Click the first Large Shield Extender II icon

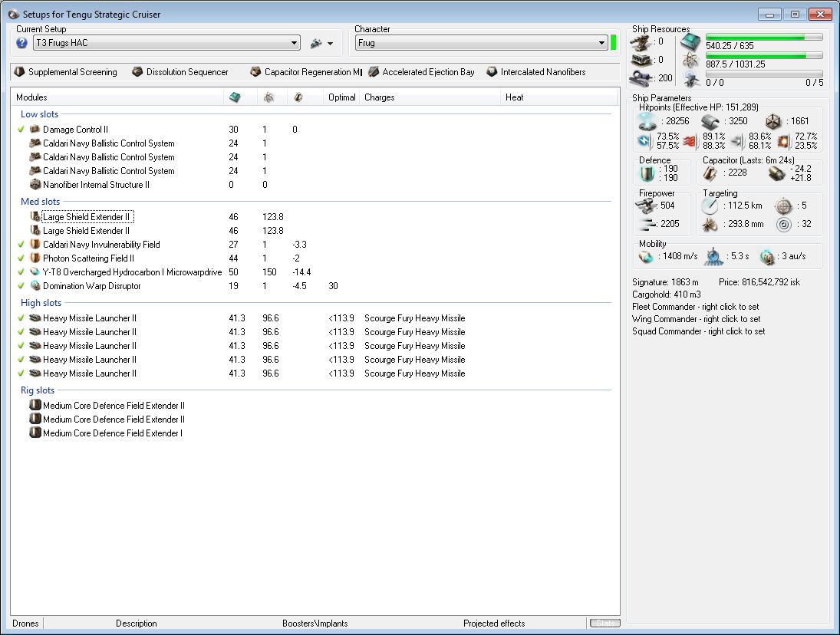tap(35, 216)
